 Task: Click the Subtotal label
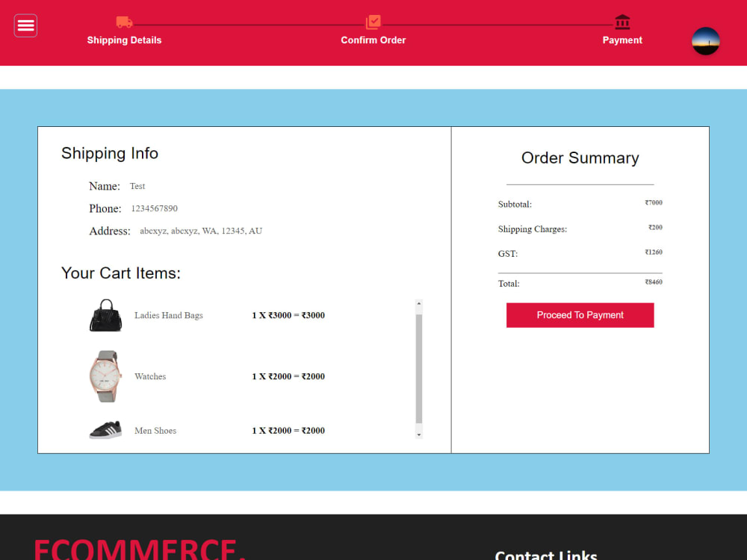point(515,205)
